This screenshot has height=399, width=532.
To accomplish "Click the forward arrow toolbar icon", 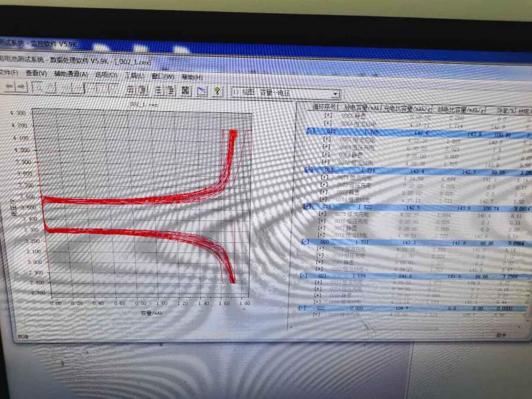I will [22, 87].
